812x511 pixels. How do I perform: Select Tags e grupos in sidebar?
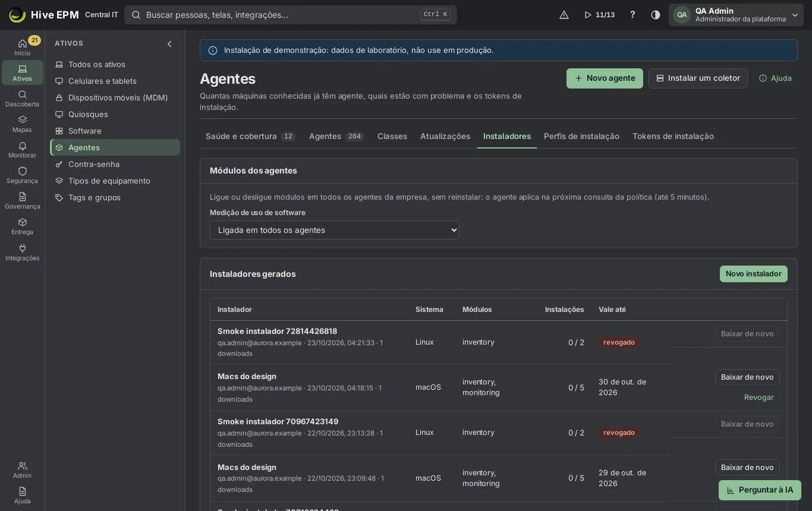[115, 197]
